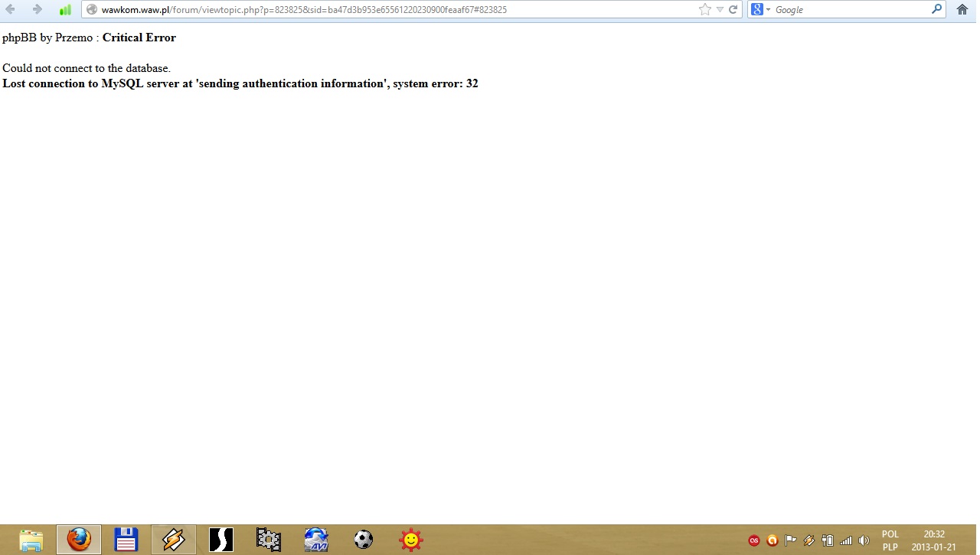Screen dimensions: 980x555
Task: Switch to Winamp in the taskbar
Action: 174,540
